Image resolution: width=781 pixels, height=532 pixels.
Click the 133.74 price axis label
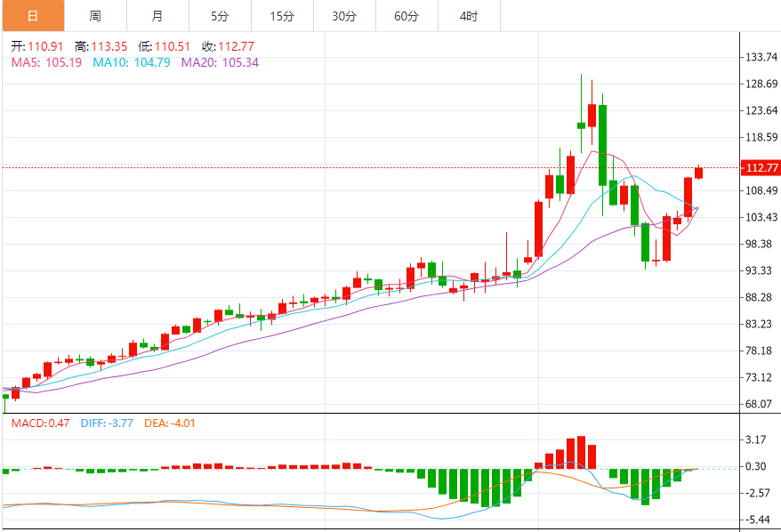tap(761, 57)
